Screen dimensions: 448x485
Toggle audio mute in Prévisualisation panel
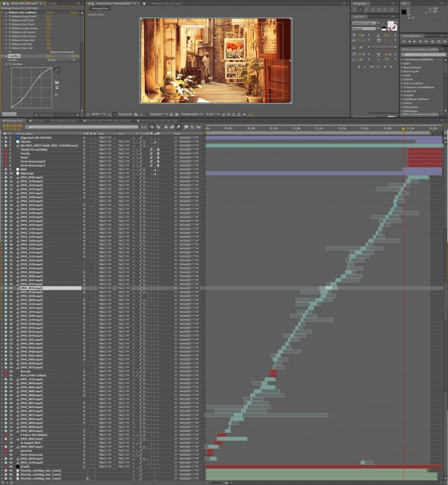432,41
